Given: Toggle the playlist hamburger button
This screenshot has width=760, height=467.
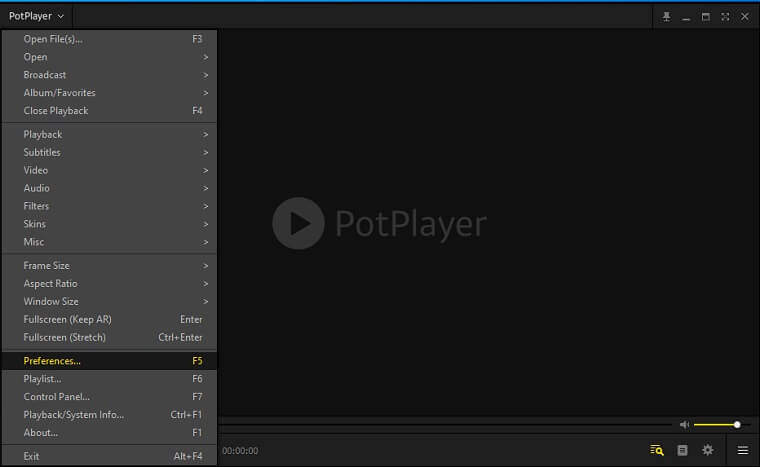Looking at the screenshot, I should pyautogui.click(x=743, y=451).
